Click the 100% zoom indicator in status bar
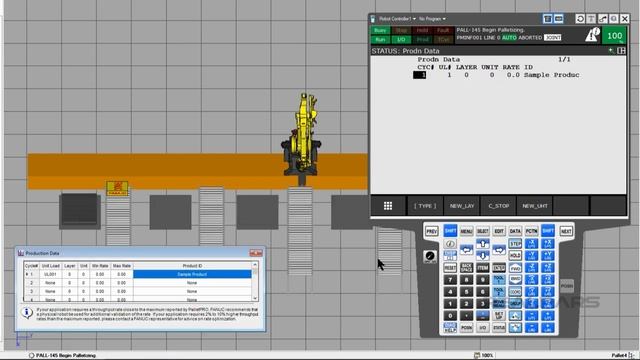This screenshot has width=640, height=360. click(x=484, y=356)
